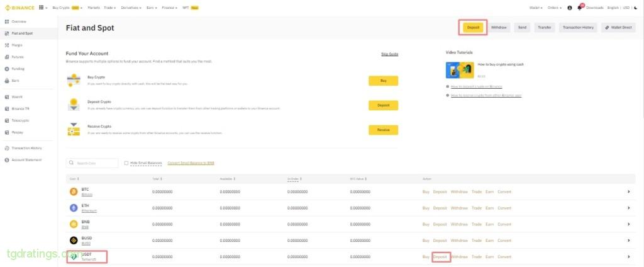
Task: Click the Overview sidebar icon
Action: coord(6,21)
